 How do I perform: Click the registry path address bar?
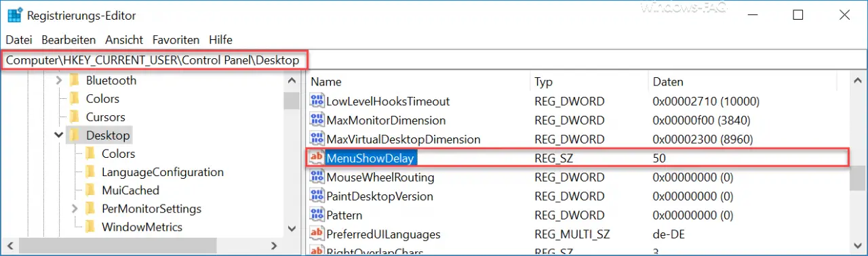(434, 60)
